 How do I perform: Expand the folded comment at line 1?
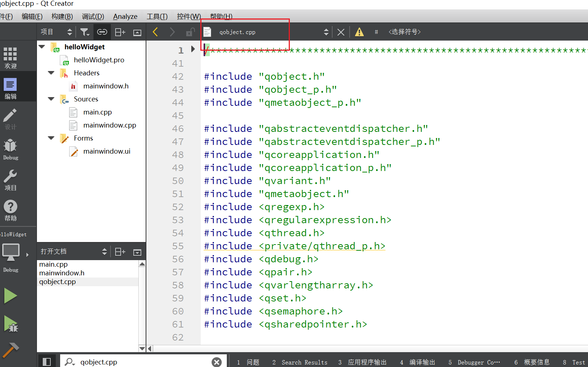coord(193,49)
